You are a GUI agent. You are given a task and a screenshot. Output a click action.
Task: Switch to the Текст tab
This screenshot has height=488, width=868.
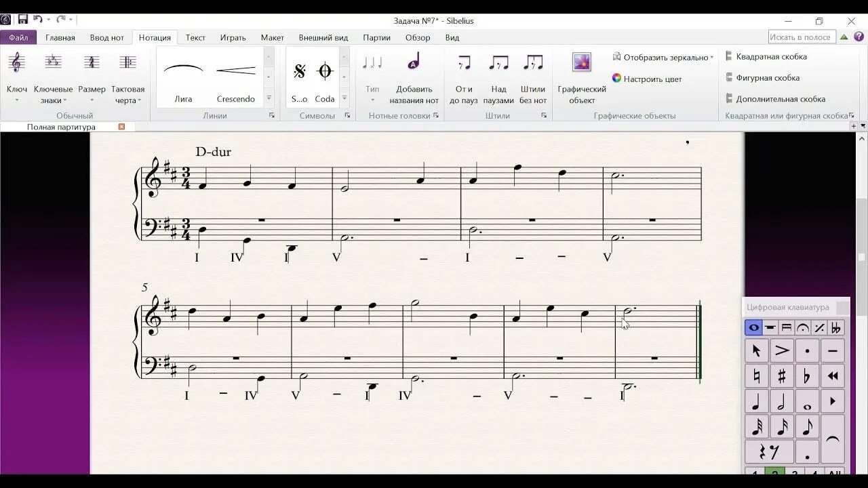coord(195,37)
